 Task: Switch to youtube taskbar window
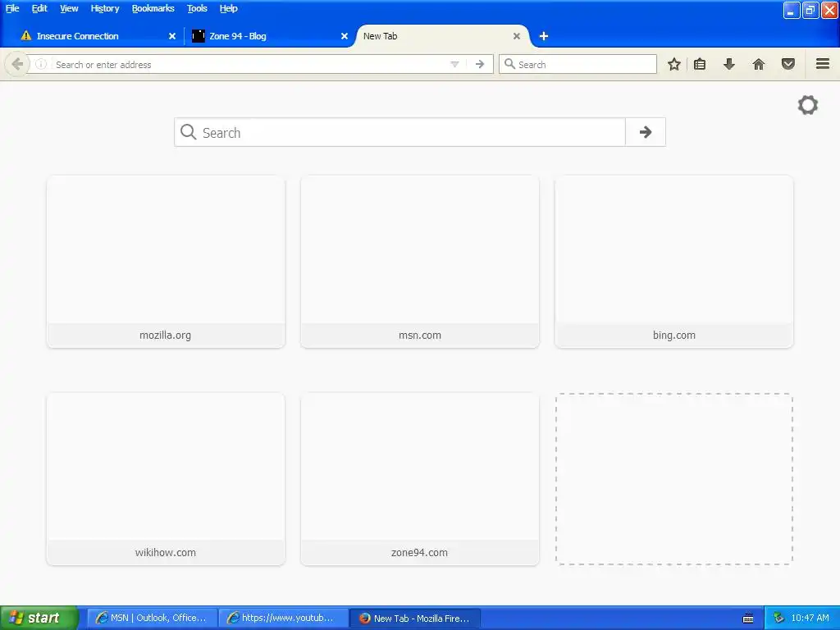(x=283, y=618)
